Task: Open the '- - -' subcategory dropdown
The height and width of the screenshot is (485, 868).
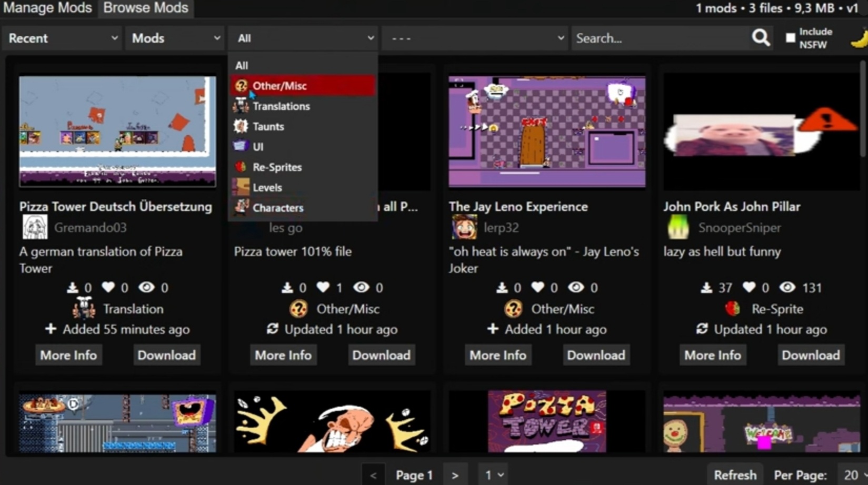Action: [x=475, y=38]
